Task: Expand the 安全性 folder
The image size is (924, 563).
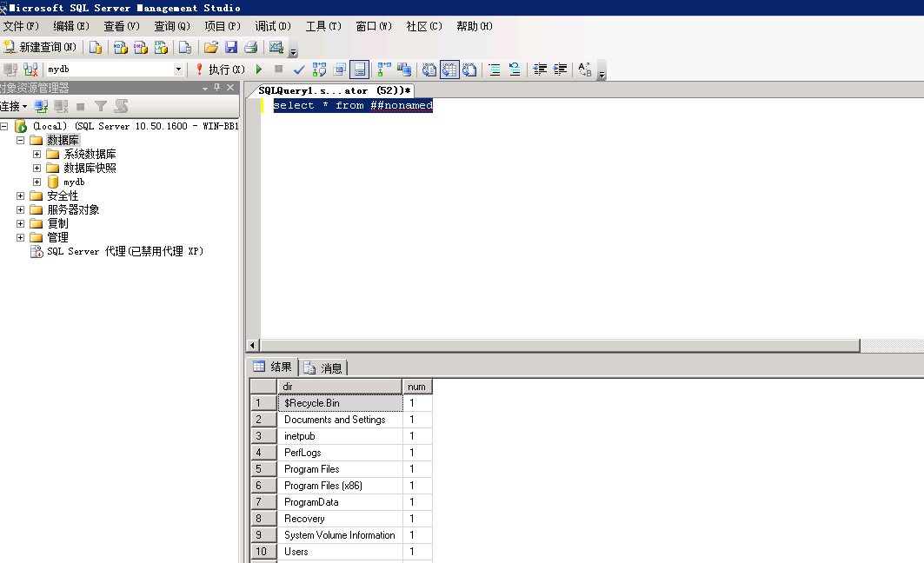Action: click(x=21, y=195)
